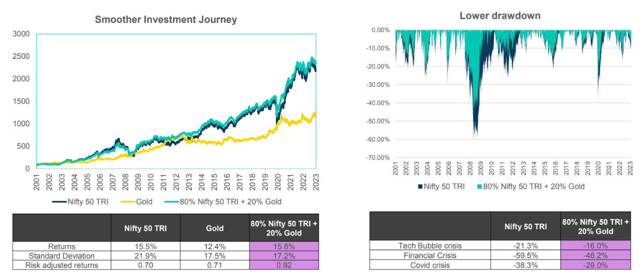Click the Returns row label
Viewport: 644px width, 279px height.
tap(62, 247)
